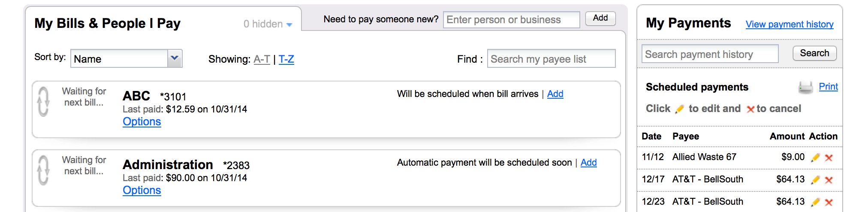Expand the 0 hidden dropdown
Viewport: 868px width, 212px height.
[x=268, y=24]
